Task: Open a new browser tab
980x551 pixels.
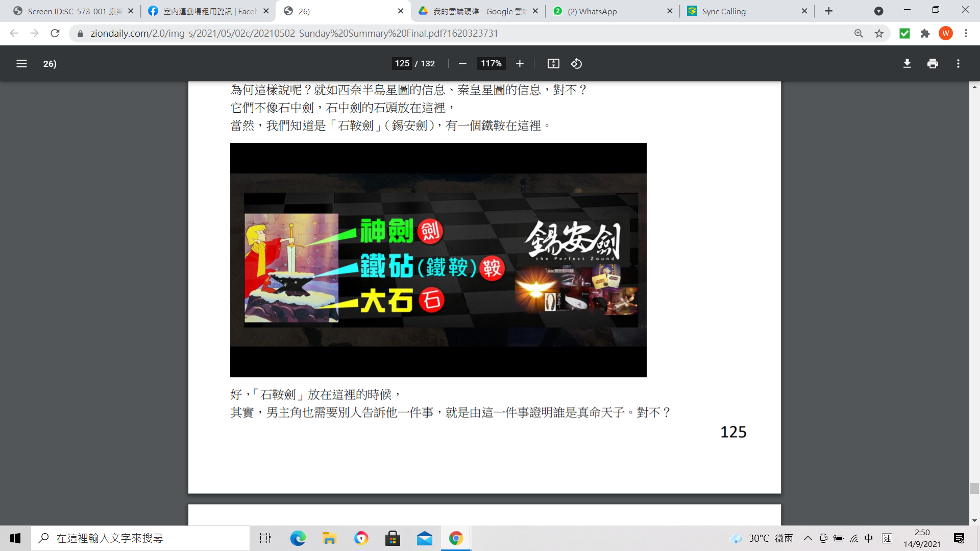Action: pyautogui.click(x=829, y=11)
